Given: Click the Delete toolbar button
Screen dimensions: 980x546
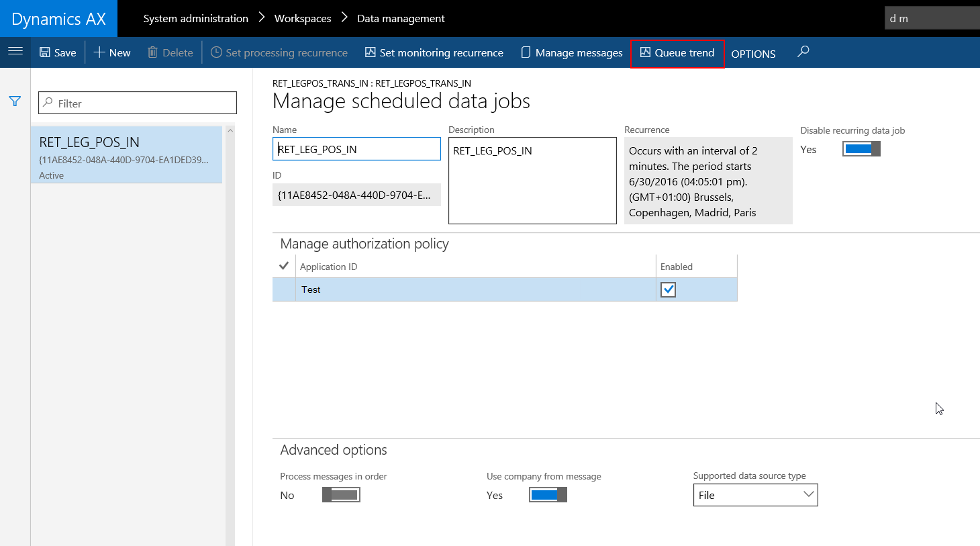Looking at the screenshot, I should point(170,52).
